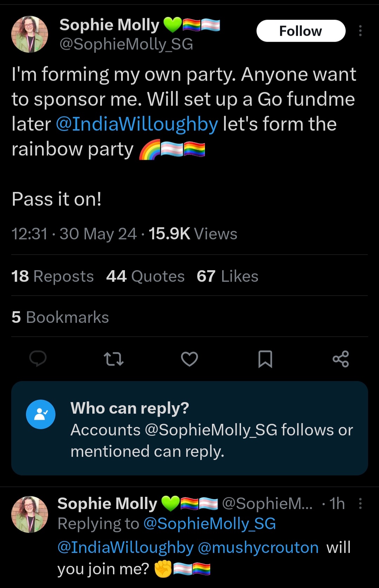Viewport: 379px width, 588px height.
Task: Open the @SophieMolly_SG handle under the name
Action: click(126, 44)
